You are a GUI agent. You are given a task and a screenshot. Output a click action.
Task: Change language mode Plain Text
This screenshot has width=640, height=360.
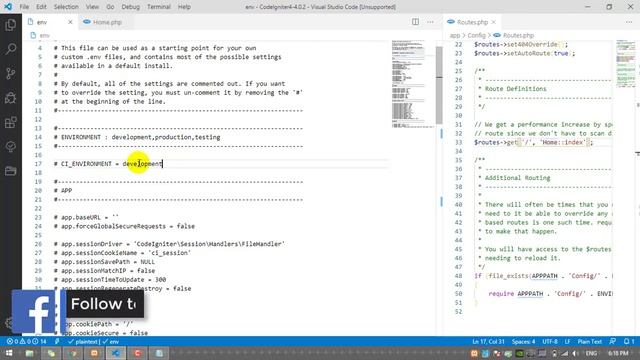pyautogui.click(x=590, y=341)
